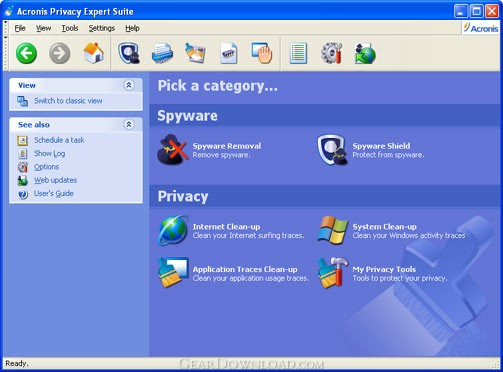Open options via gear toolbar icon
This screenshot has width=503, height=372.
coord(331,53)
